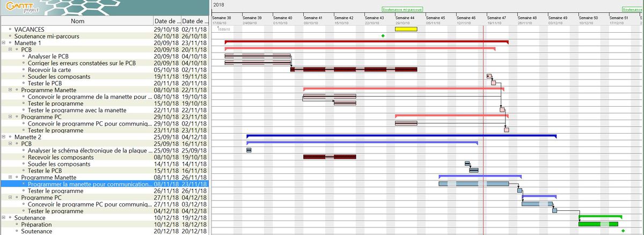Click the Nom column header
644x235 pixels.
point(78,21)
